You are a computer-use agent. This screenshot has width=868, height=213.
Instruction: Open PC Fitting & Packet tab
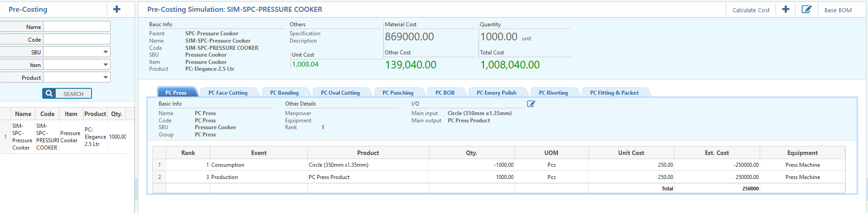tap(614, 92)
